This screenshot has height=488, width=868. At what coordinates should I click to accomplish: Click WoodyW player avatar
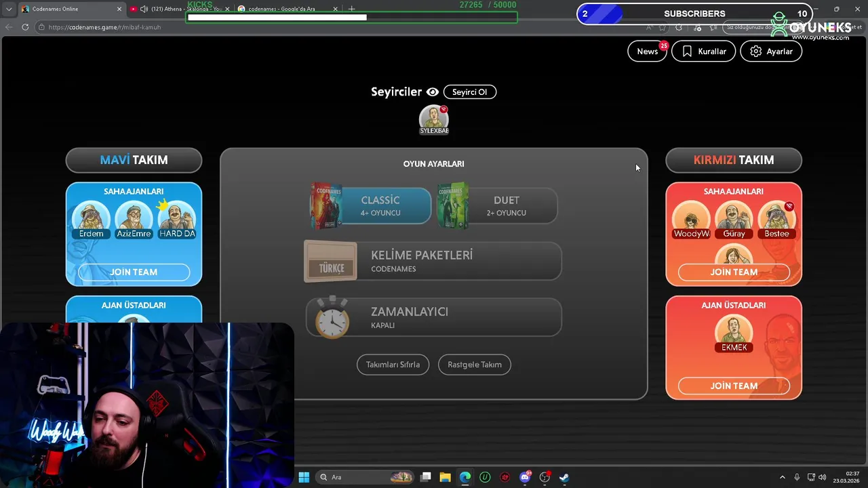[x=691, y=220]
